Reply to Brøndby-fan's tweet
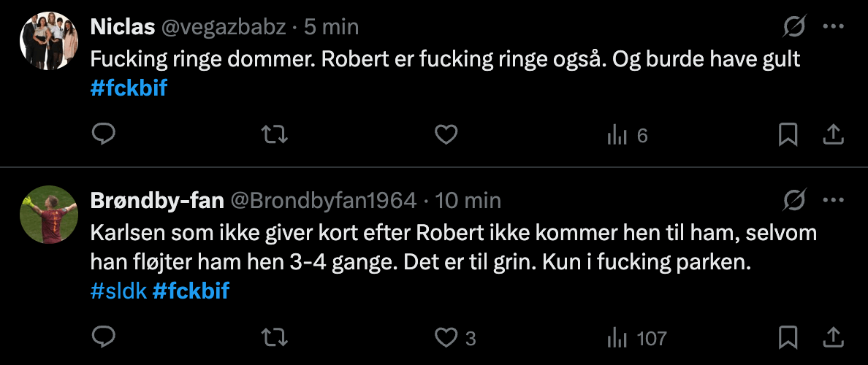868x365 pixels. 104,337
